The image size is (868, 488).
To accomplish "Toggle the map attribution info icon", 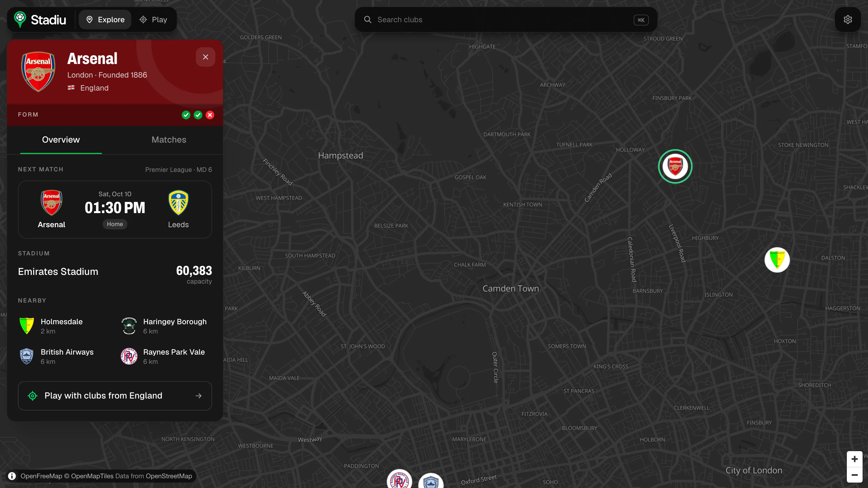I will [12, 476].
